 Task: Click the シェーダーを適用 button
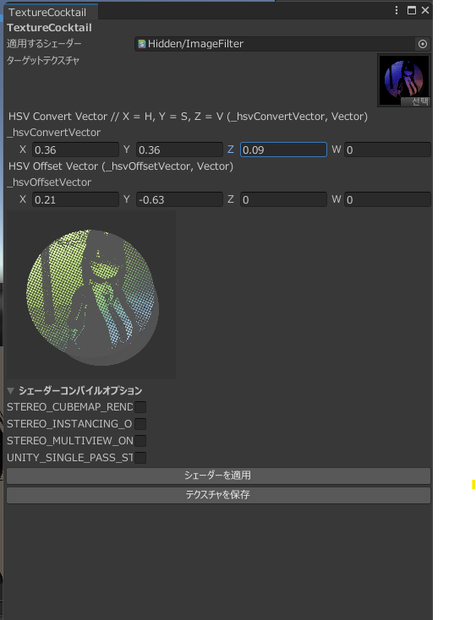coord(218,476)
